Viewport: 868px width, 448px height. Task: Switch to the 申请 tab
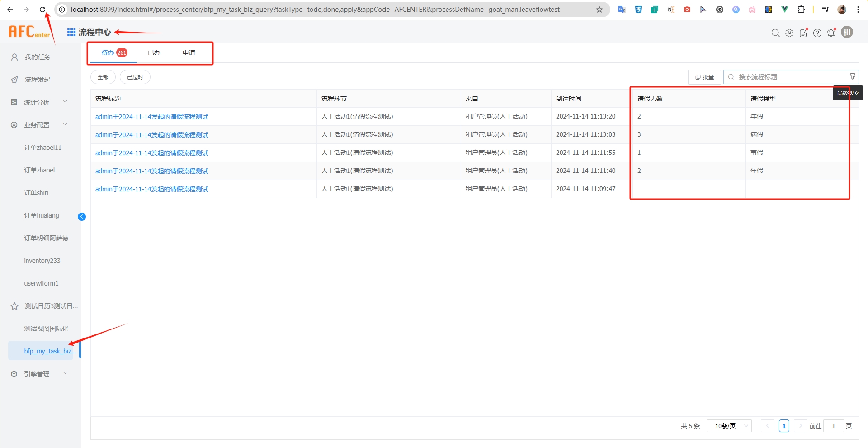tap(189, 53)
